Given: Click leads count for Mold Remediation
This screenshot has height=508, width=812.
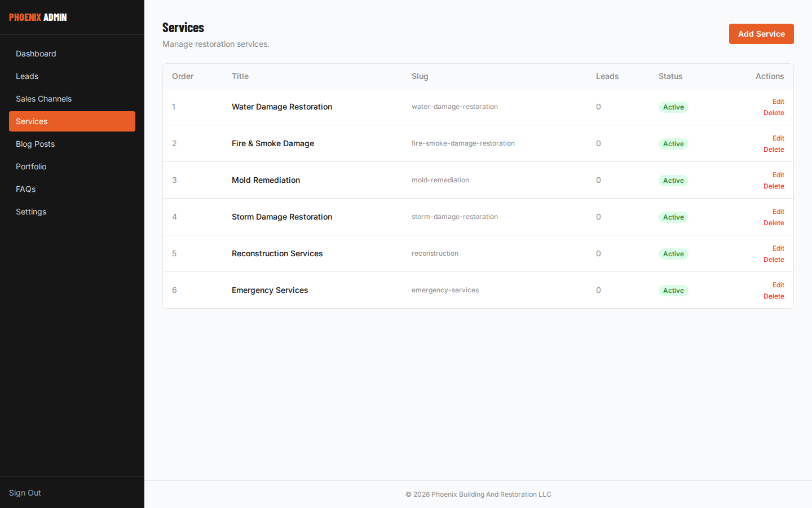Looking at the screenshot, I should tap(598, 180).
